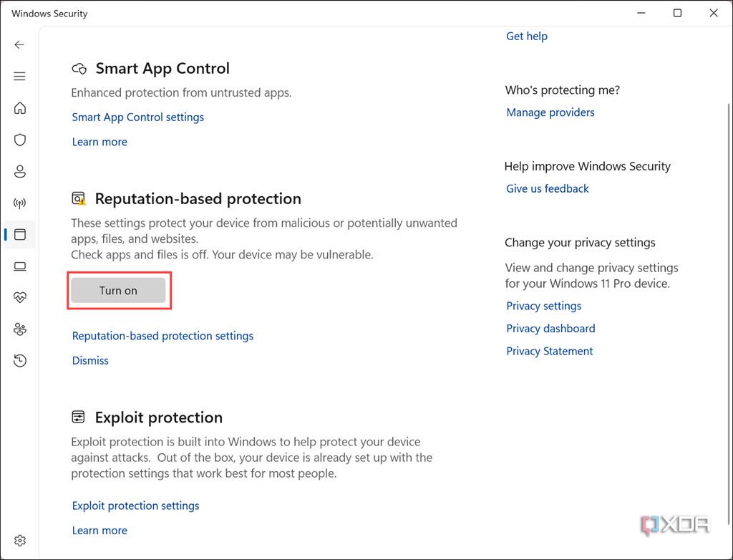The width and height of the screenshot is (733, 560).
Task: Open Device security laptop icon
Action: pyautogui.click(x=20, y=266)
